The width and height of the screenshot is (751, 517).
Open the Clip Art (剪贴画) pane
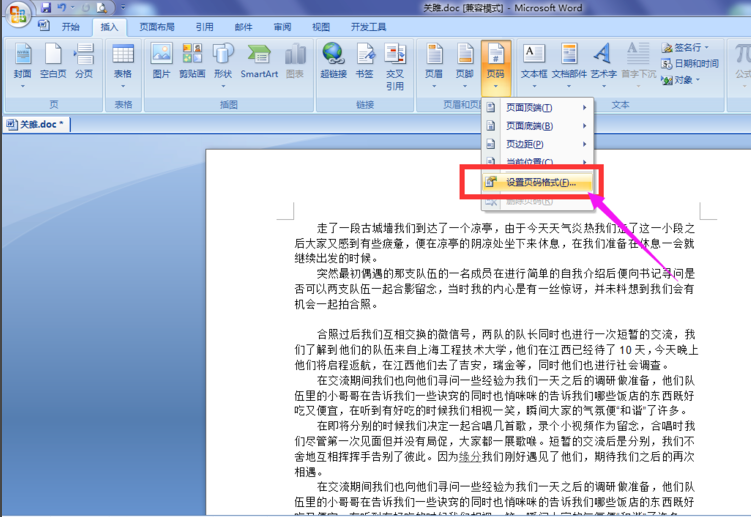click(x=192, y=61)
